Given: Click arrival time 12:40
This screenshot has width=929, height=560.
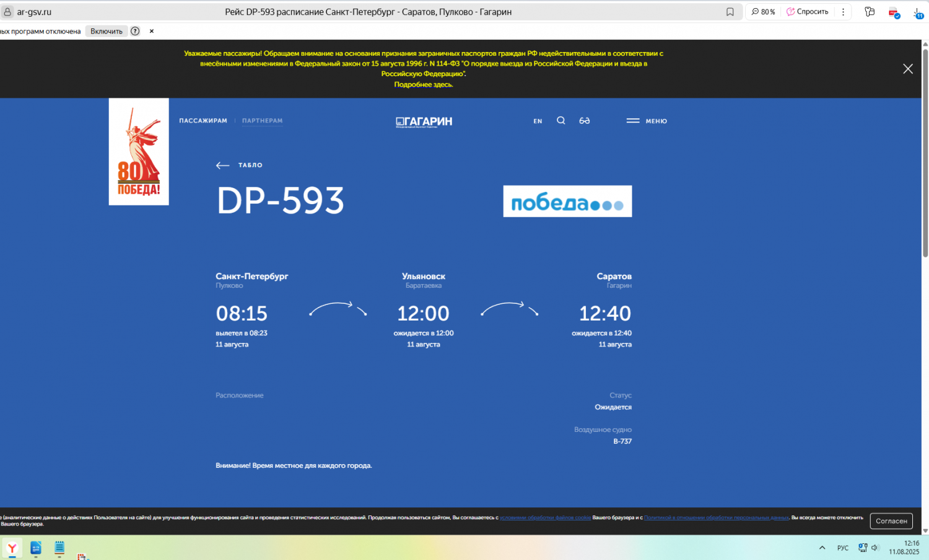Looking at the screenshot, I should (x=605, y=314).
